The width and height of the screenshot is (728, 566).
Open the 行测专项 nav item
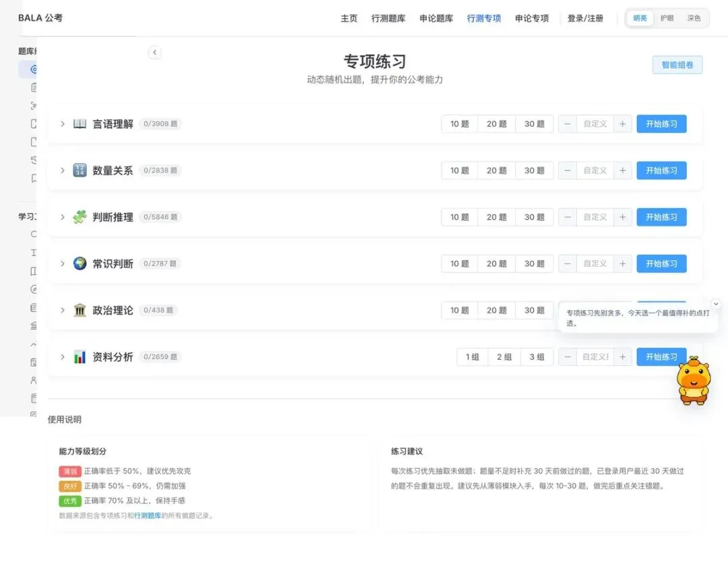point(484,18)
